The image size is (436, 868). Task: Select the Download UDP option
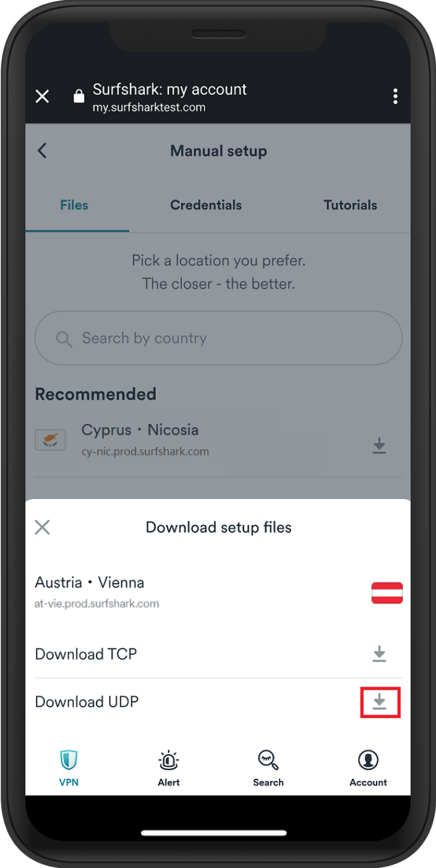click(87, 702)
